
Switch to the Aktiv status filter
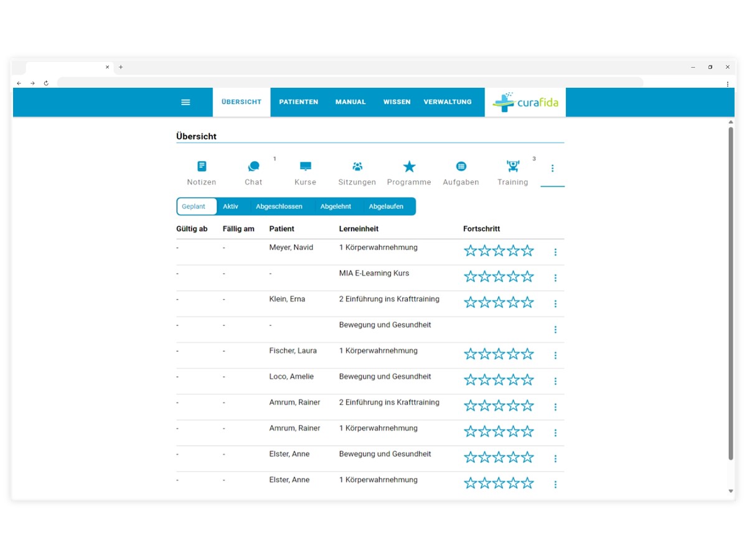click(x=231, y=207)
